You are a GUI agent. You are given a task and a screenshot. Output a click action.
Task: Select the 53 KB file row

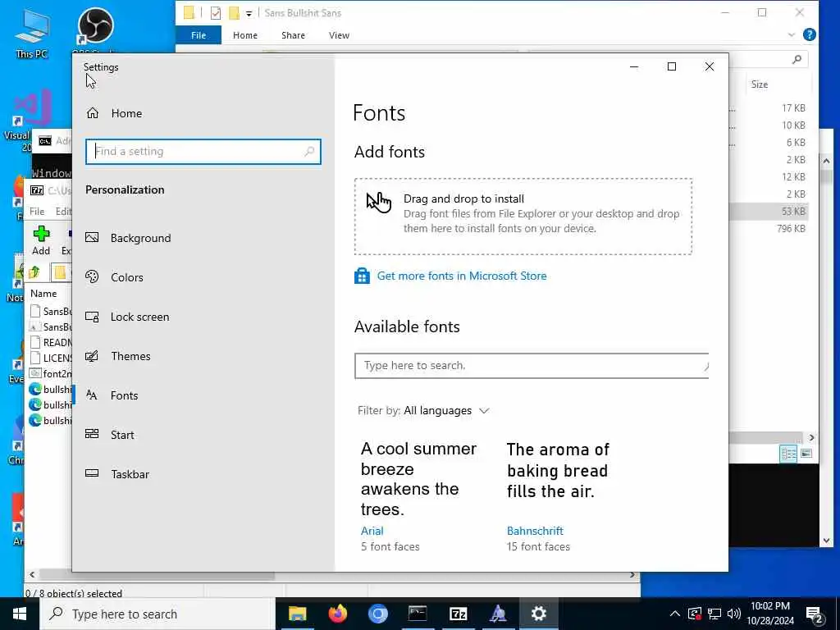[769, 211]
